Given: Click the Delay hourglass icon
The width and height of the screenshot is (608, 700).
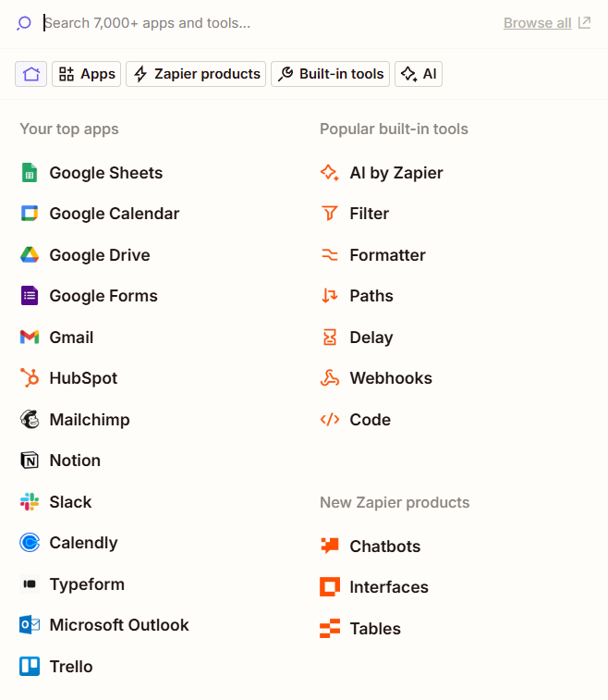Looking at the screenshot, I should coord(330,337).
